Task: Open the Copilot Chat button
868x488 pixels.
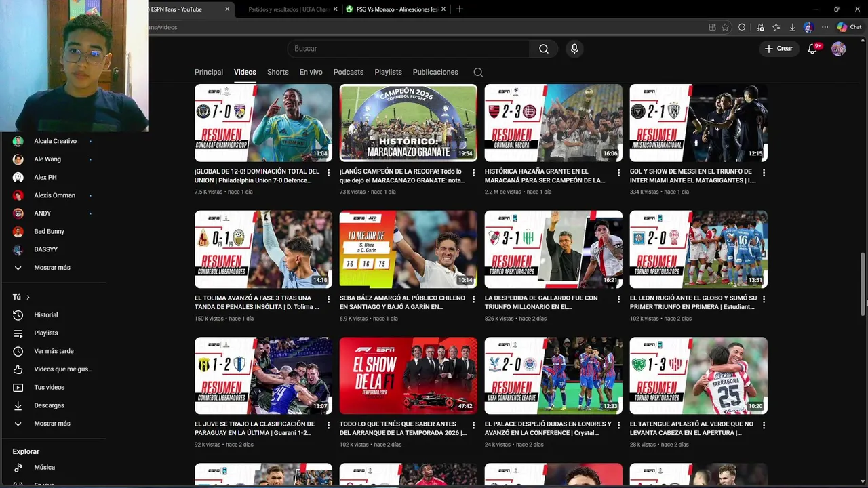Action: pos(849,27)
